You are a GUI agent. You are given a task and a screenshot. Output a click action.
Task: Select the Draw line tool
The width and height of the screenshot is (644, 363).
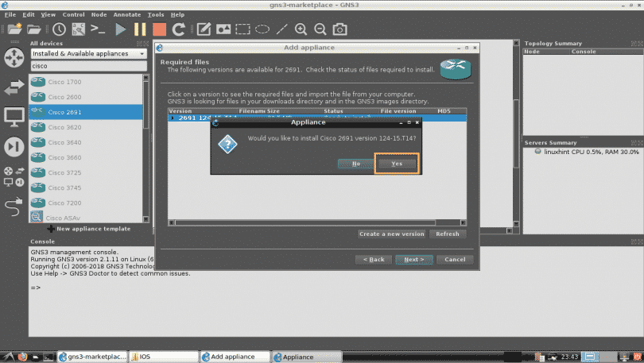[x=281, y=29]
